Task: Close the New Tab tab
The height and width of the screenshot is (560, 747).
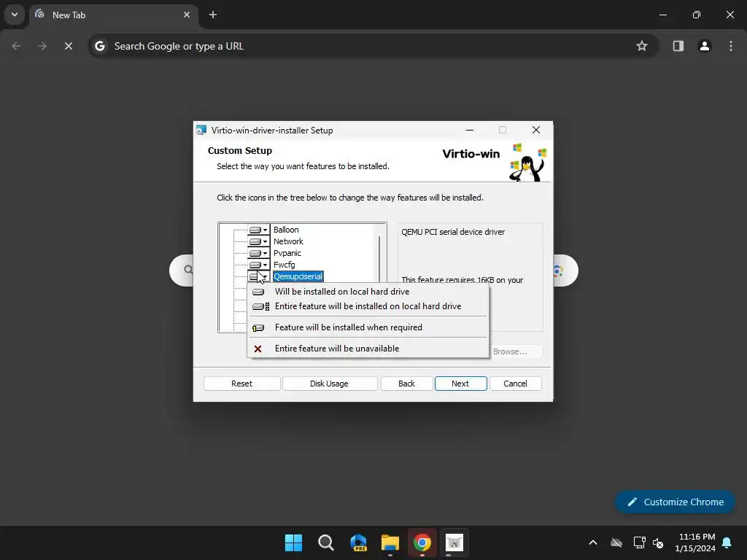Action: (x=187, y=15)
